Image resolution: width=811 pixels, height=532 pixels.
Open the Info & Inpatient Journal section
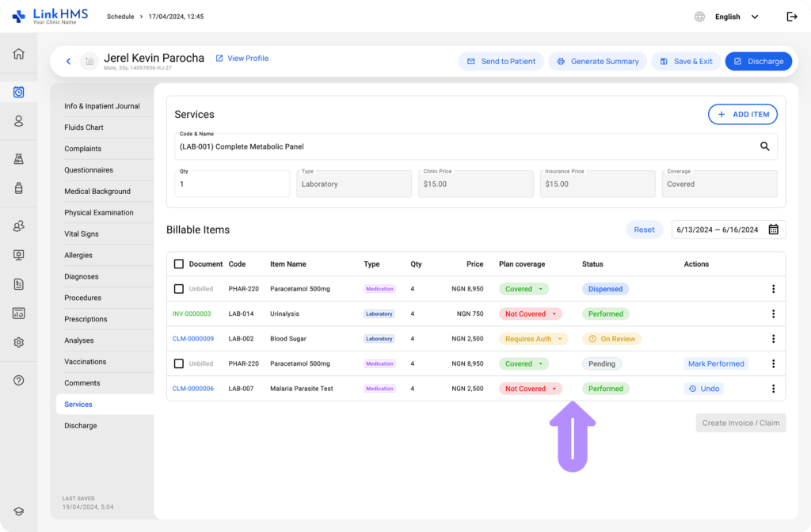[x=102, y=106]
